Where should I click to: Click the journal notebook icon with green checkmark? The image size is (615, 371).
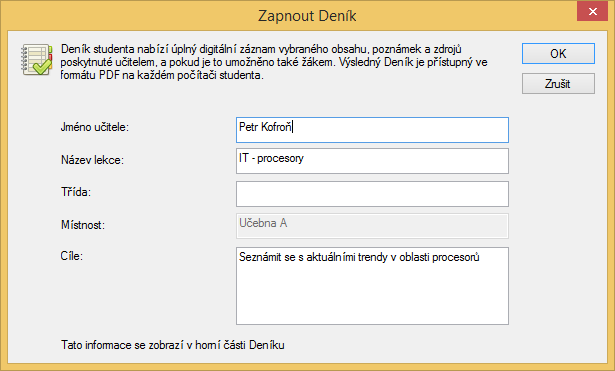pos(36,60)
